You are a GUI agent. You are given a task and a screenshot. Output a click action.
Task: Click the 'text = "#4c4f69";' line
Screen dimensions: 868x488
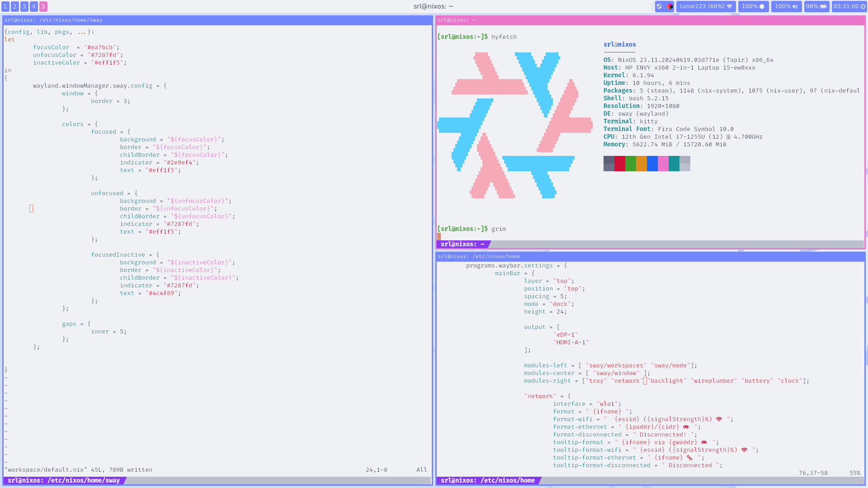coord(151,293)
